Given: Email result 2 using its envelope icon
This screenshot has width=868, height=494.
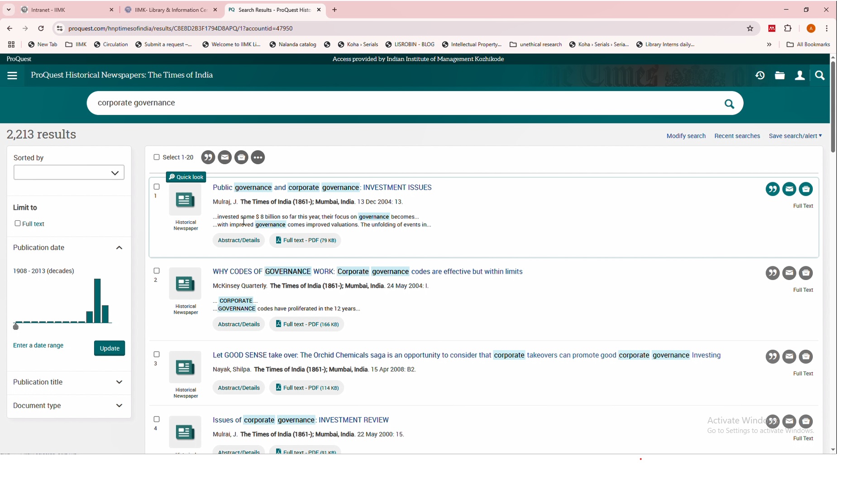Looking at the screenshot, I should pyautogui.click(x=789, y=273).
